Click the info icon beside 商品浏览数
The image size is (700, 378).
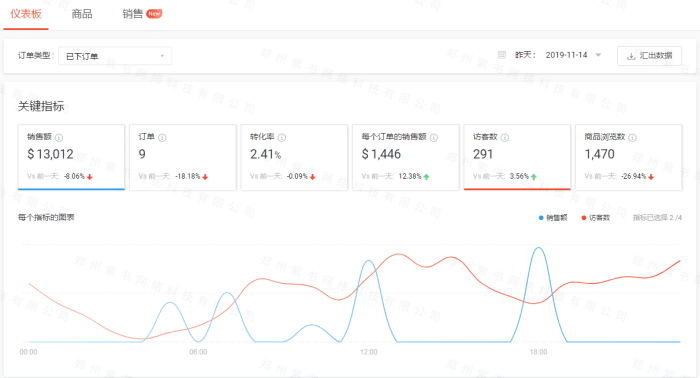click(x=632, y=137)
